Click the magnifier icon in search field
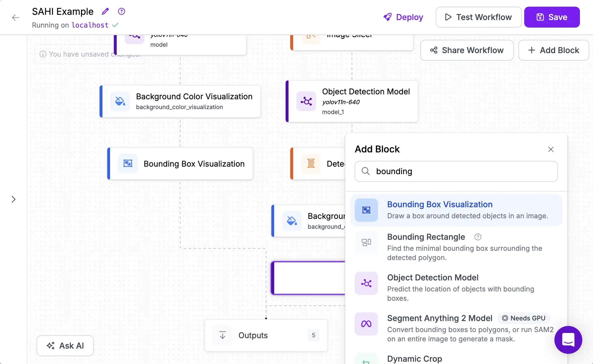The width and height of the screenshot is (593, 364). (x=365, y=171)
